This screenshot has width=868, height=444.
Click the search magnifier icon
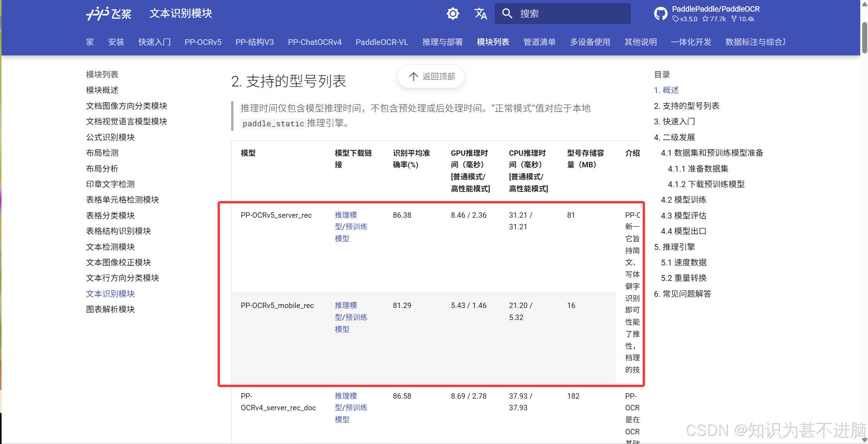click(507, 14)
